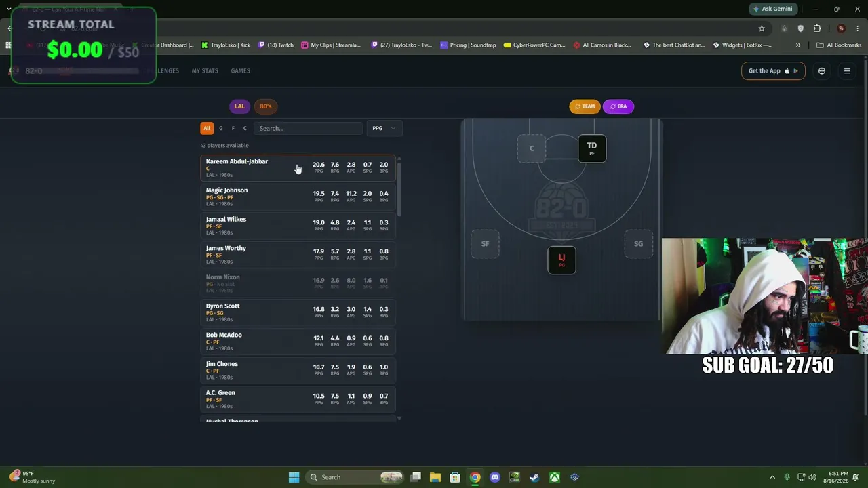The width and height of the screenshot is (868, 488).
Task: Select James Worthy player row
Action: (298, 255)
